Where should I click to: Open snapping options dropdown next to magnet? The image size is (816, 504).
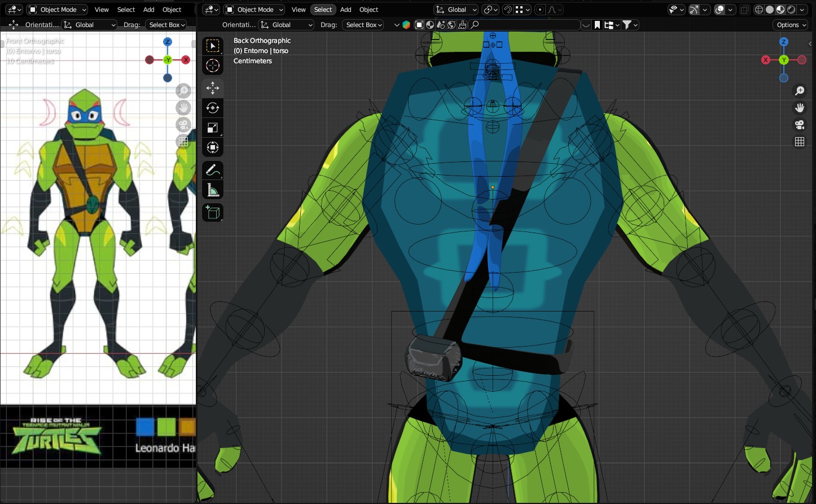[x=523, y=10]
